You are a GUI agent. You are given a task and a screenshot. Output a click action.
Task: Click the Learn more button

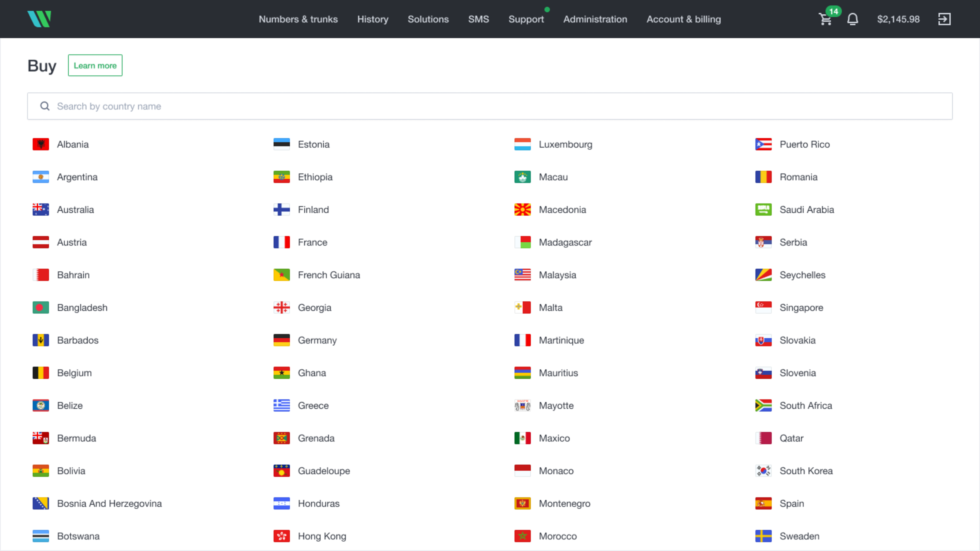click(95, 65)
